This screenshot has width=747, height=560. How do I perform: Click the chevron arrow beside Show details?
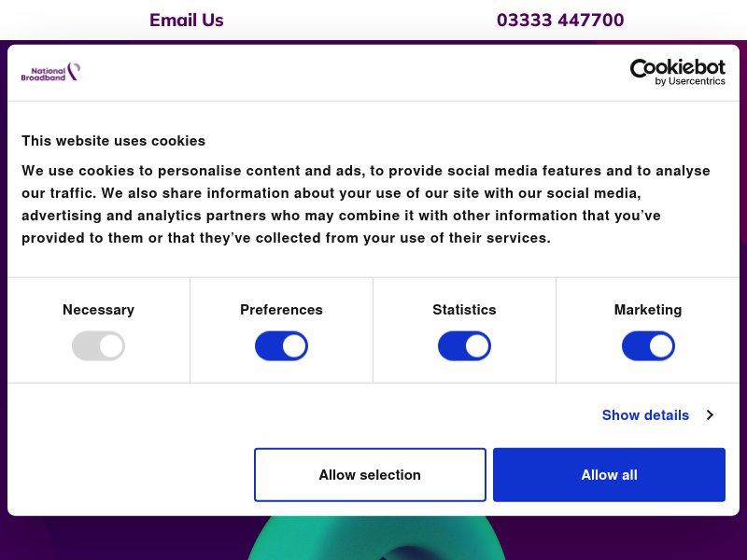(710, 415)
